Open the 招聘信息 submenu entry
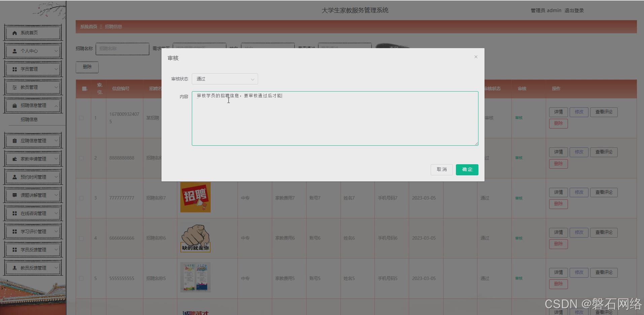The height and width of the screenshot is (315, 644). coord(29,119)
